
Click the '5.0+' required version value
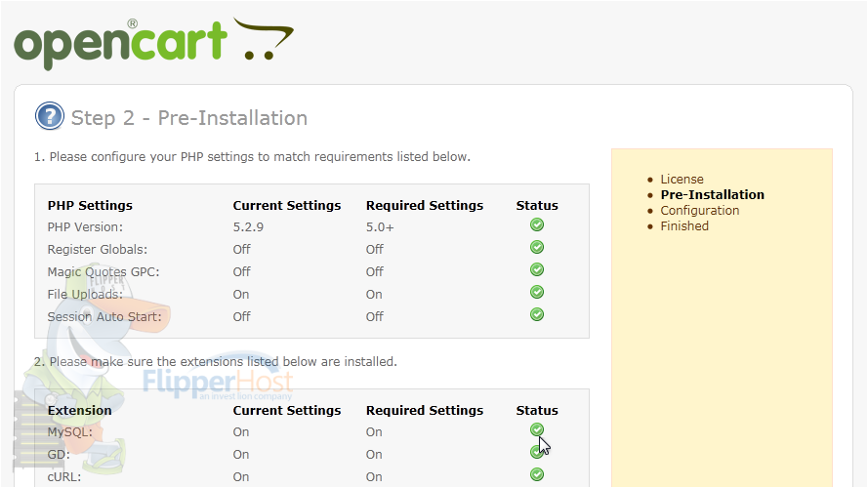[380, 226]
